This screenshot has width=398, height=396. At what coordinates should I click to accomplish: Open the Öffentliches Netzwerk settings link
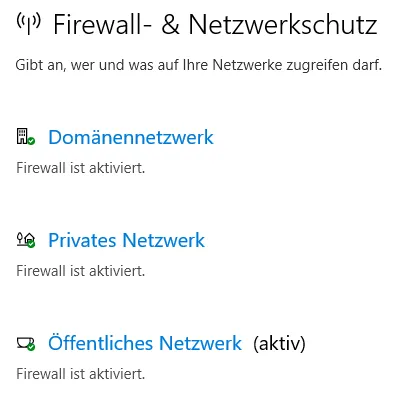[145, 343]
